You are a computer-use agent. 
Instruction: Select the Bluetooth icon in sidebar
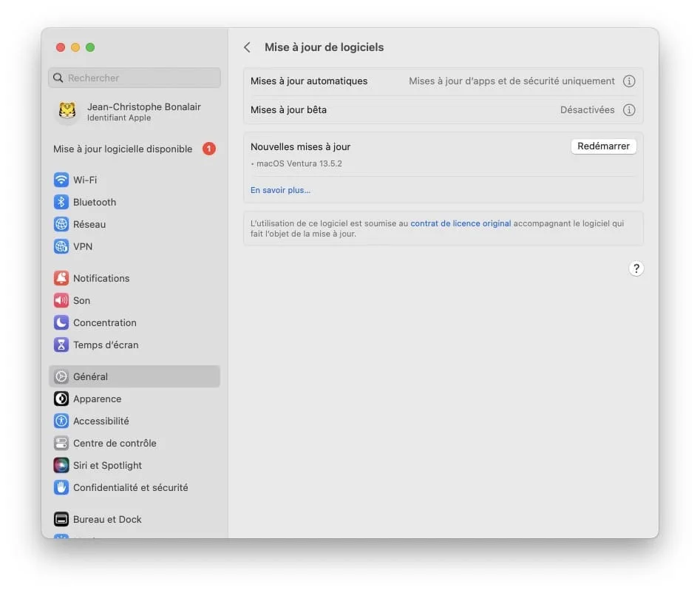61,203
